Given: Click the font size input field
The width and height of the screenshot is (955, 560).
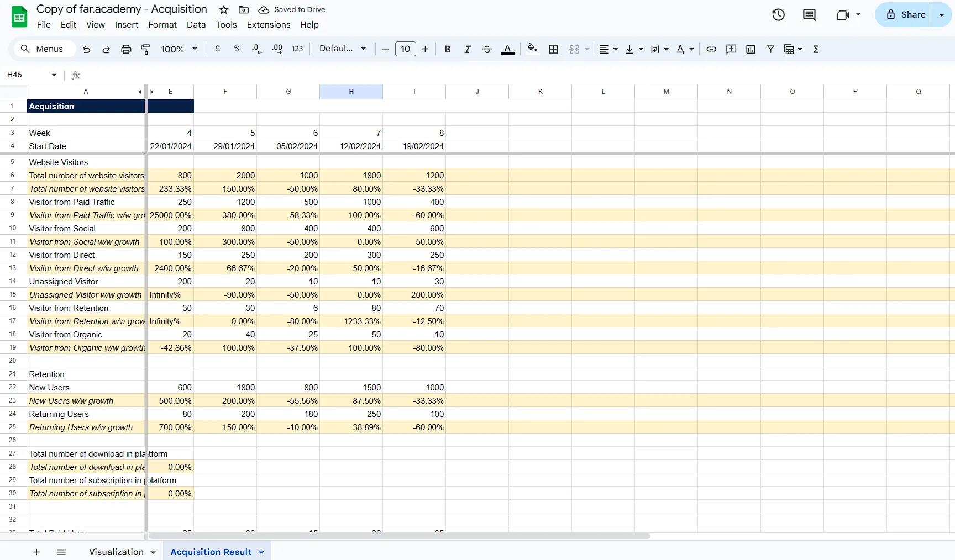Looking at the screenshot, I should [406, 49].
